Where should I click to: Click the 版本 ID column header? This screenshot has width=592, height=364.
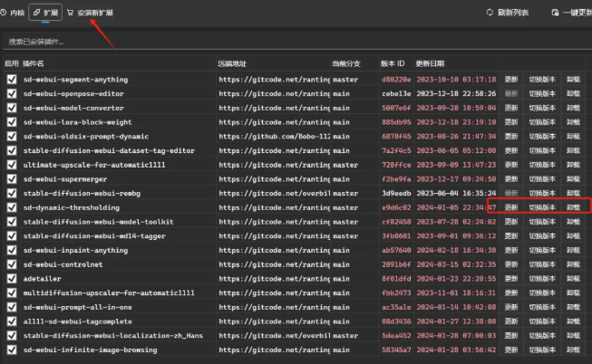pyautogui.click(x=393, y=63)
